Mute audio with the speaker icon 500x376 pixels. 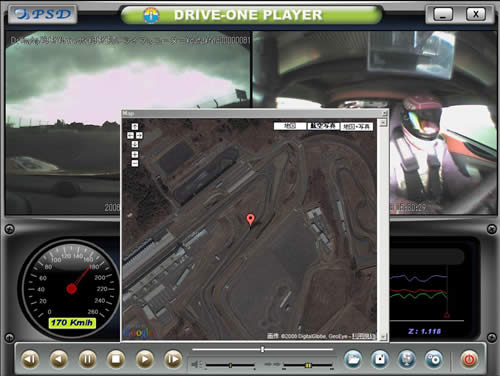[196, 364]
